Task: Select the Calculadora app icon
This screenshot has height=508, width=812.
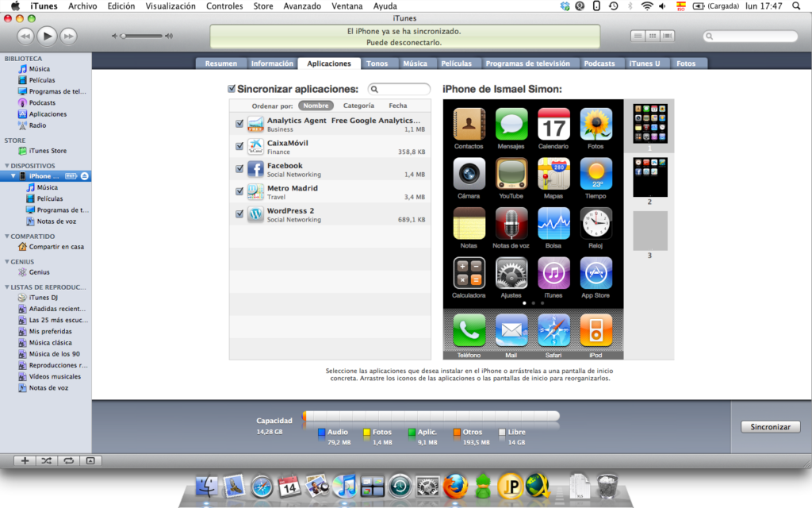Action: [x=469, y=273]
